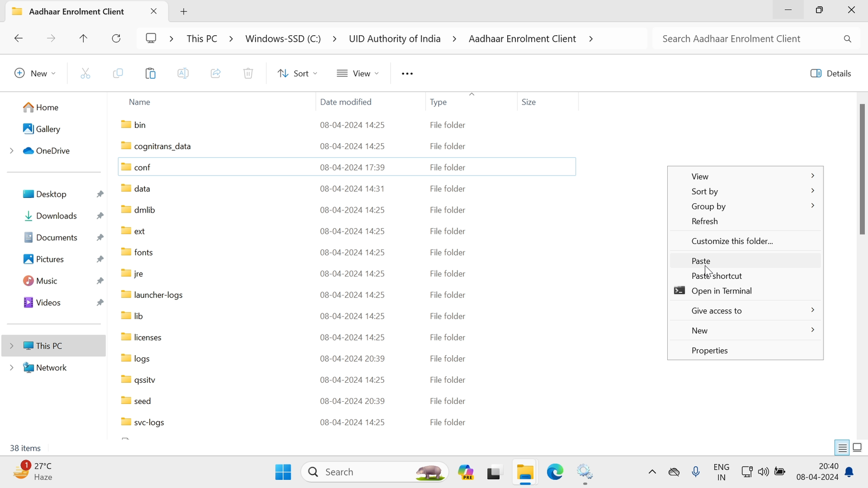This screenshot has height=488, width=868.
Task: Switch to details list view icon
Action: click(842, 448)
